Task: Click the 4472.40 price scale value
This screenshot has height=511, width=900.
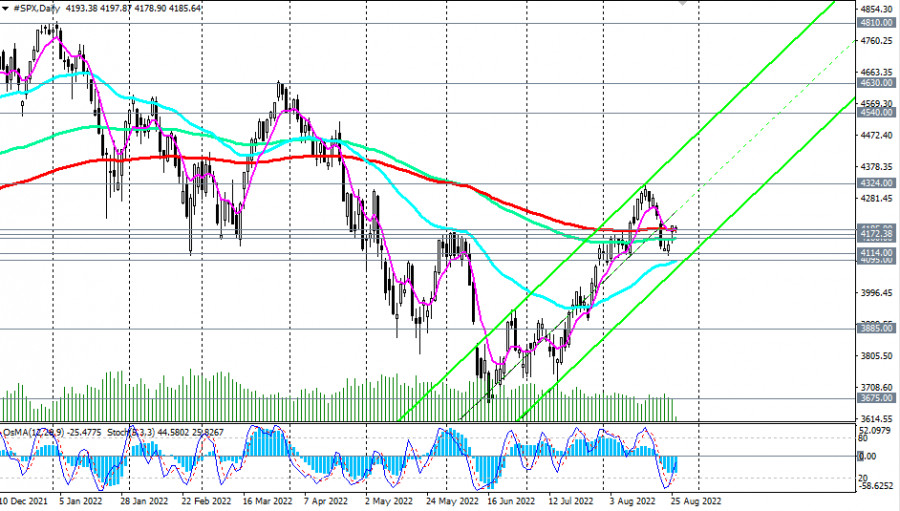Action: [877, 136]
